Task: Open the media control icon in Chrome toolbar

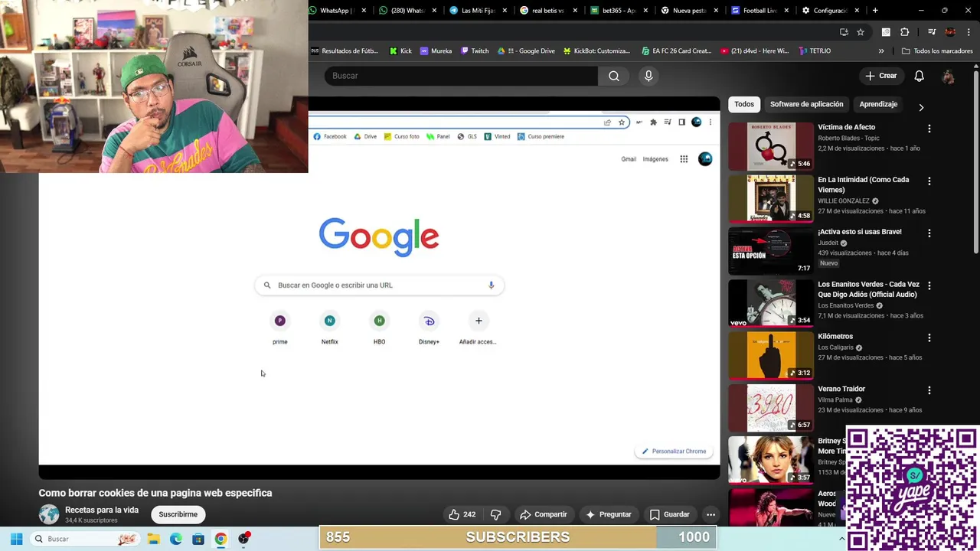Action: pos(932,32)
